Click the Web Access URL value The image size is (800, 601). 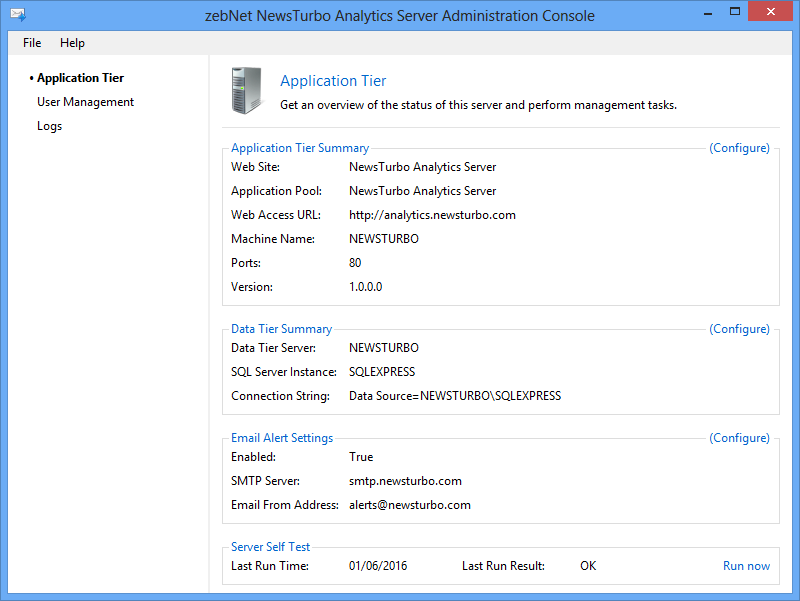[x=432, y=215]
